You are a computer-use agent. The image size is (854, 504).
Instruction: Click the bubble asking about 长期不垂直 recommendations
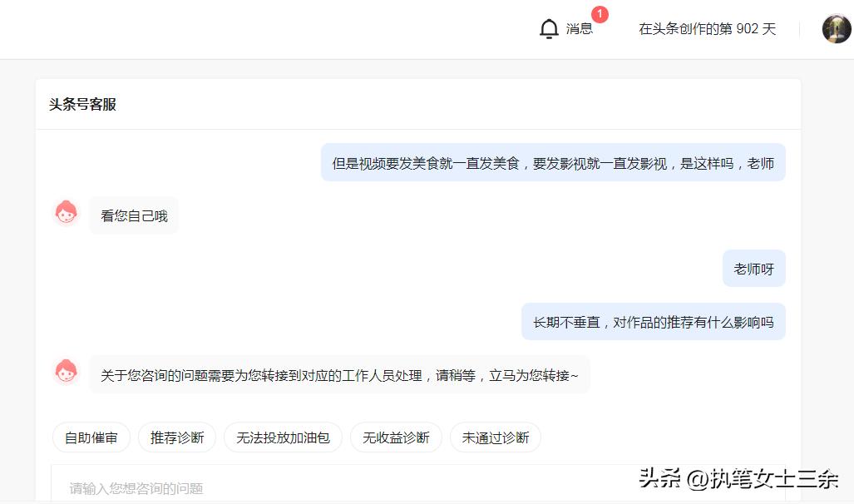tap(652, 321)
